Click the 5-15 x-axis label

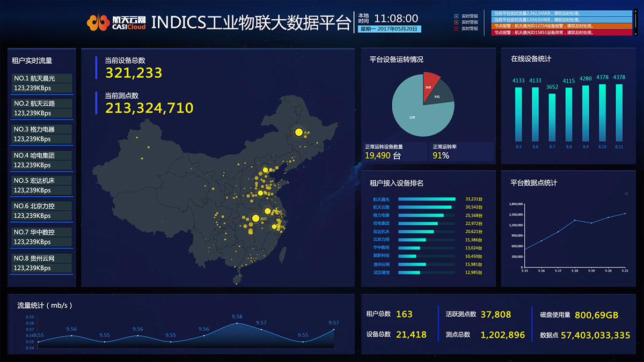coord(525,271)
